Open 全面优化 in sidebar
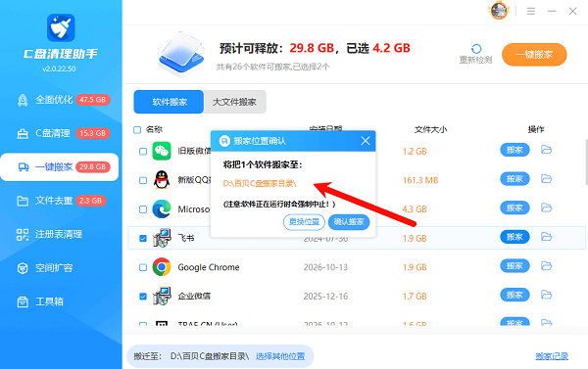588x369 pixels. (x=60, y=100)
